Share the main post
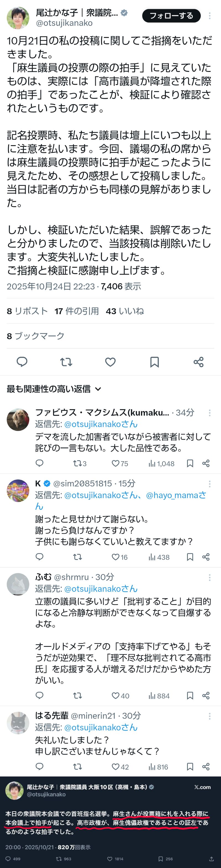This screenshot has height=868, width=221. pyautogui.click(x=198, y=362)
